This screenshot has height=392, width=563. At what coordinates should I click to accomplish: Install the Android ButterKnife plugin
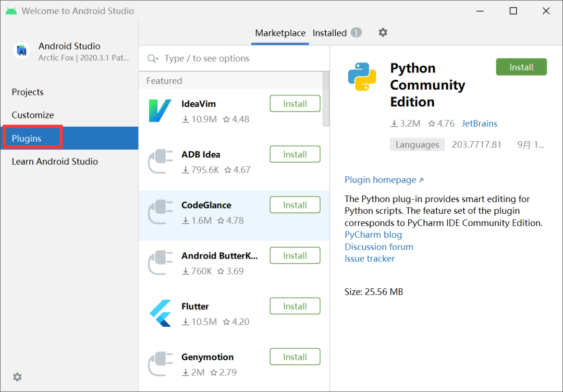click(x=295, y=255)
